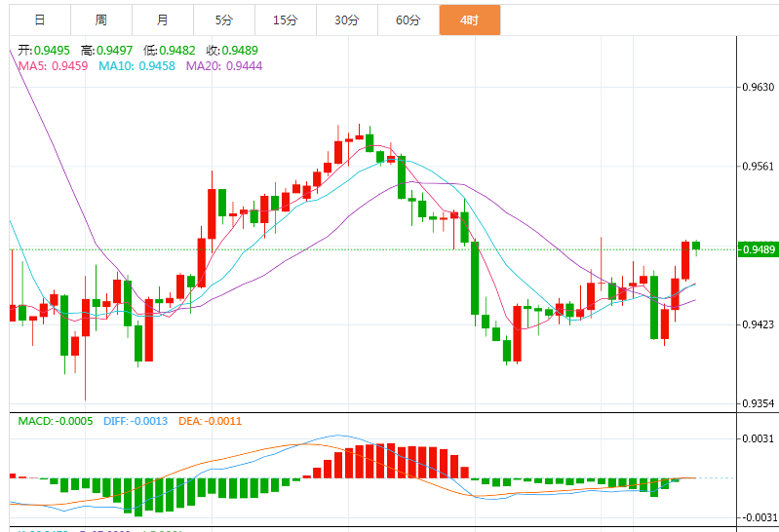Click the MA10: 0.9458 label
Viewport: 779px width, 532px height.
[137, 66]
